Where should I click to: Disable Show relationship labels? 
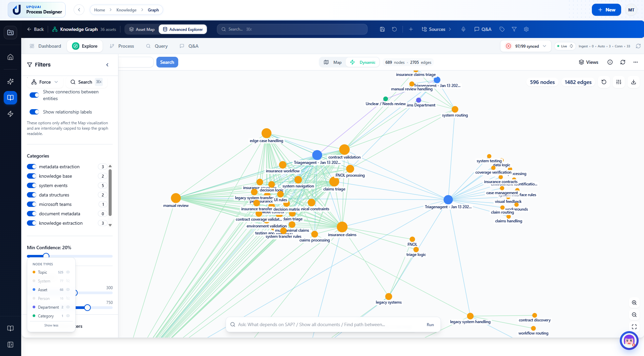(34, 112)
